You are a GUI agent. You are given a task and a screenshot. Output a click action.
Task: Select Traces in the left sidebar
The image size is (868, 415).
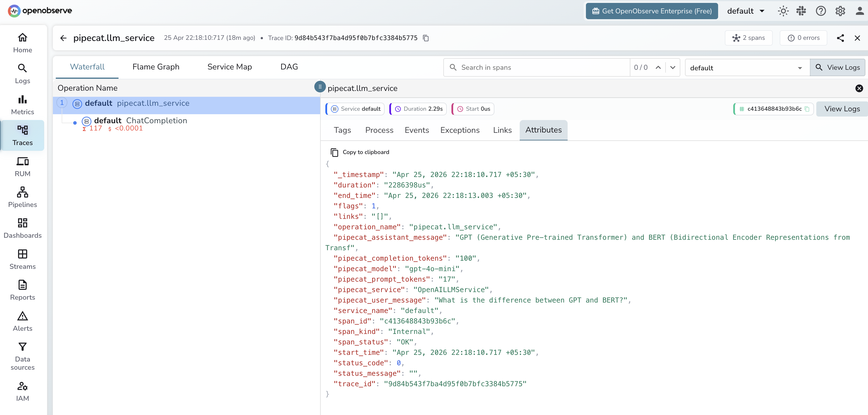[22, 135]
